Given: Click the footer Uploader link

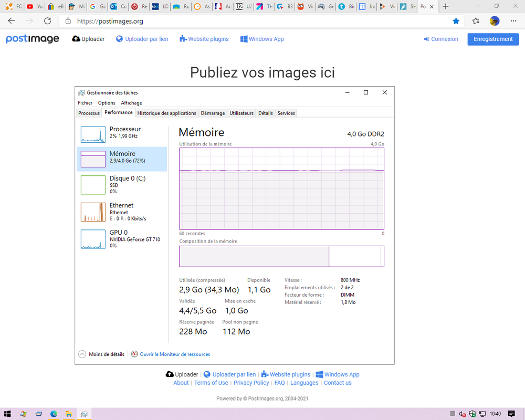Looking at the screenshot, I should pyautogui.click(x=182, y=374).
